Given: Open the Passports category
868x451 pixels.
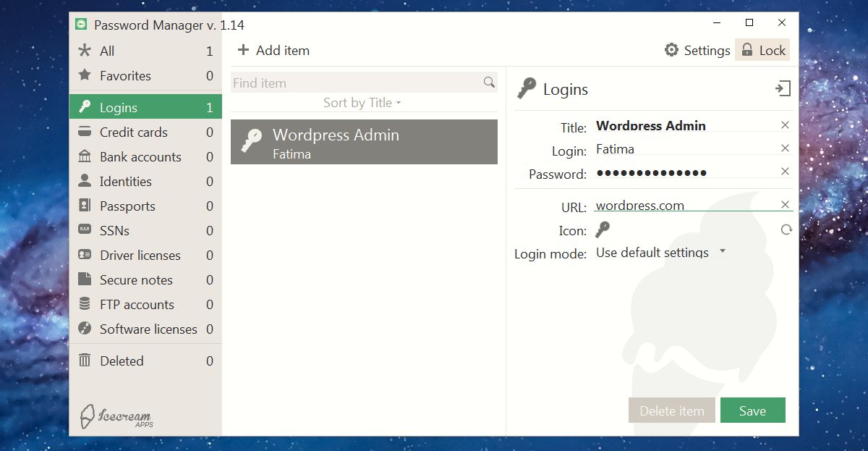Looking at the screenshot, I should click(x=145, y=206).
